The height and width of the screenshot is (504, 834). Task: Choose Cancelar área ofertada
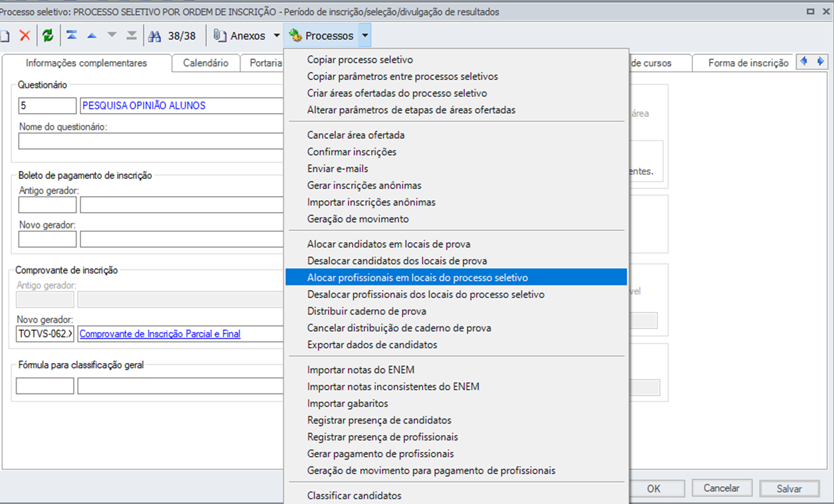456,135
